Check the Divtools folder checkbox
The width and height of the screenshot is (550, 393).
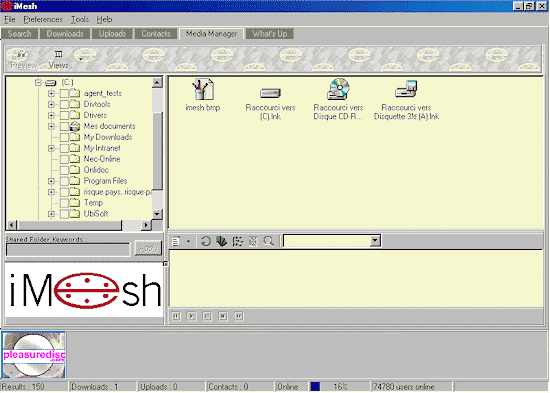64,105
